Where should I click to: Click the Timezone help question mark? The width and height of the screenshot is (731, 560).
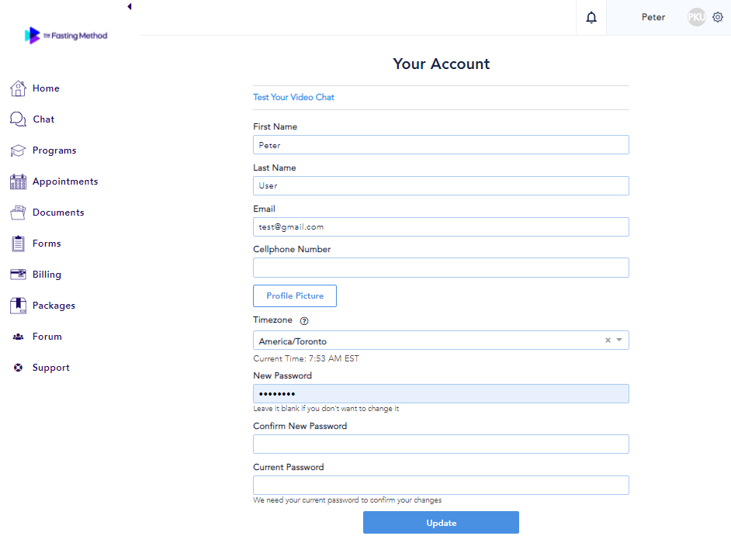tap(304, 321)
